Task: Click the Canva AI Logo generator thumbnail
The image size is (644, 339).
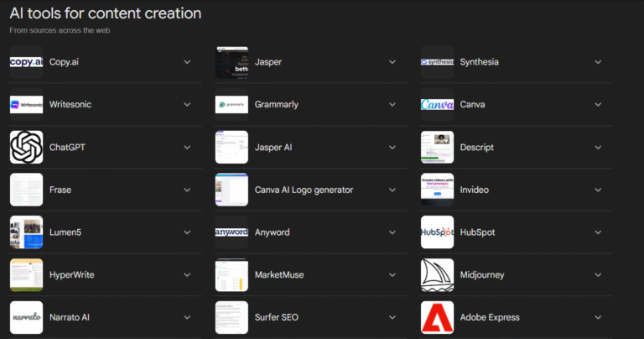Action: pyautogui.click(x=231, y=190)
